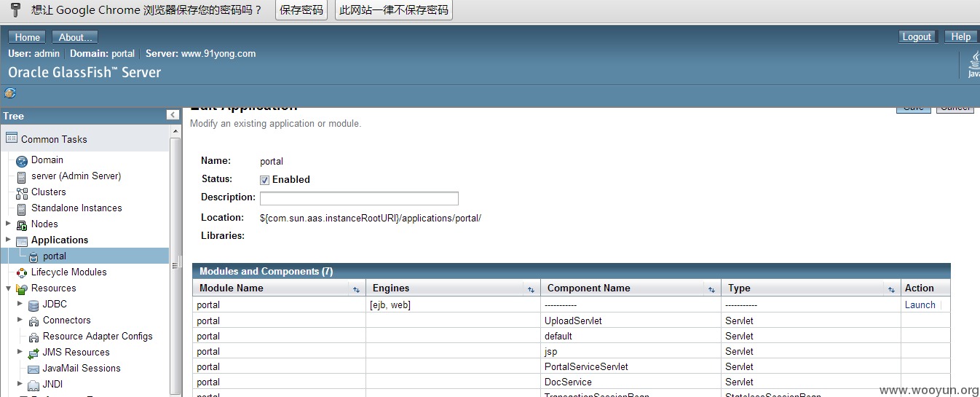Expand the Nodes tree arrow
This screenshot has width=980, height=397.
point(8,224)
